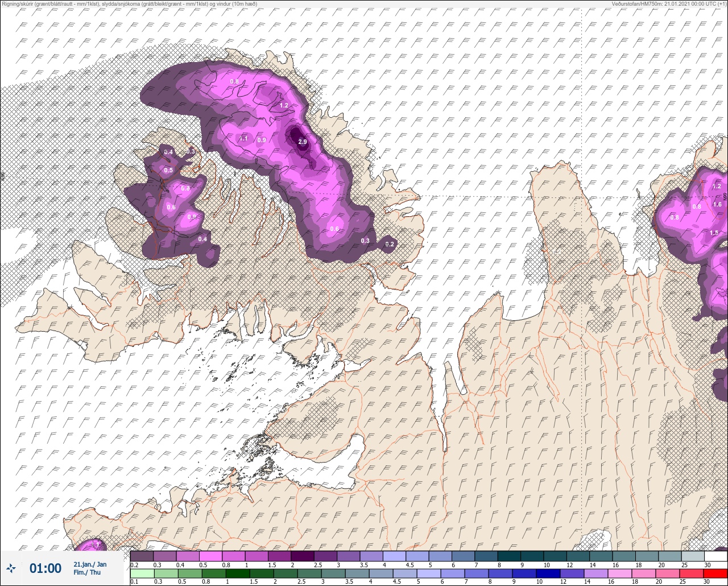Select the pale green first swatch of the lower legend
728x586 pixels.
(142, 573)
